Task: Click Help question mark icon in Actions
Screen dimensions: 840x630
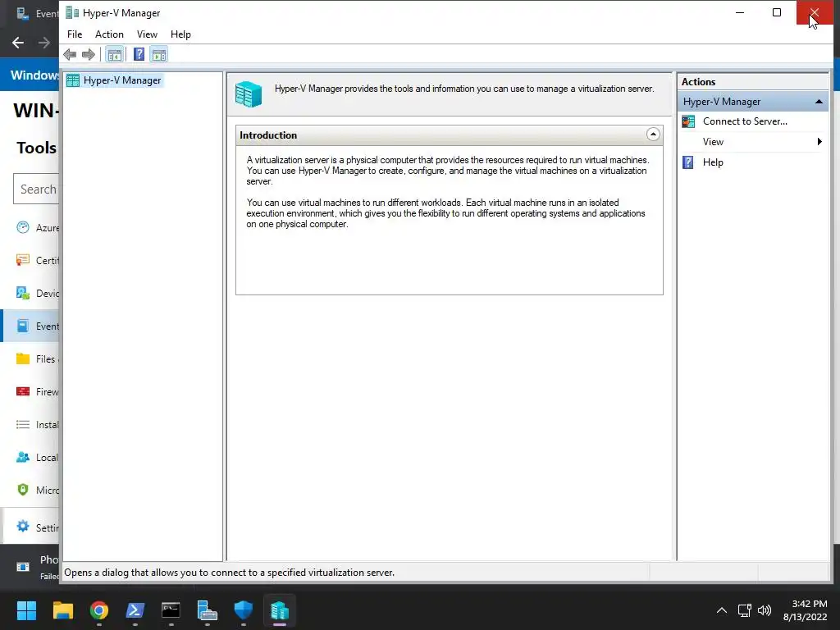Action: pos(688,162)
